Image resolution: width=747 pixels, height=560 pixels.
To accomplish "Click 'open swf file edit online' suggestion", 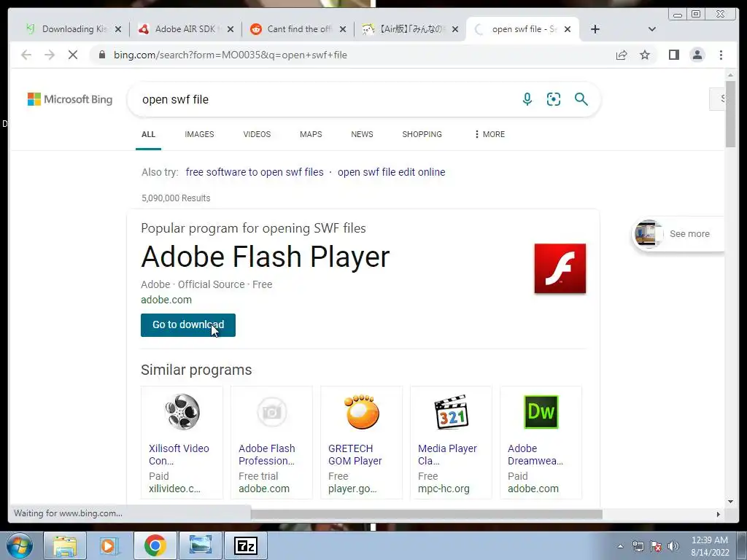I will 391,172.
